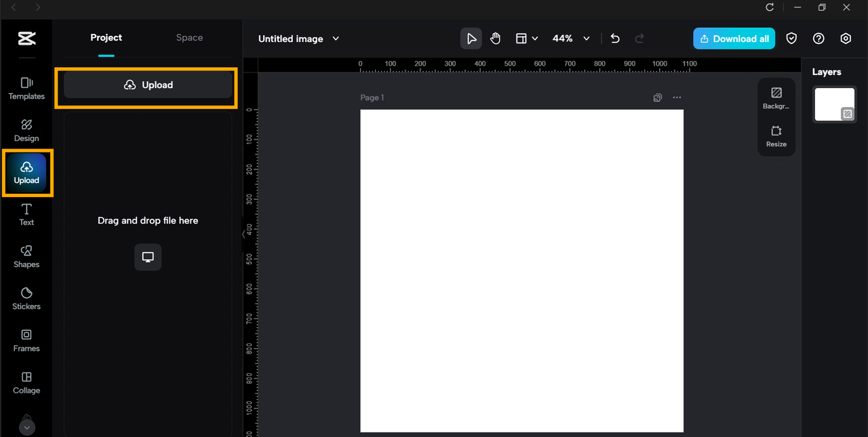
Task: Switch to the Project tab
Action: [106, 38]
